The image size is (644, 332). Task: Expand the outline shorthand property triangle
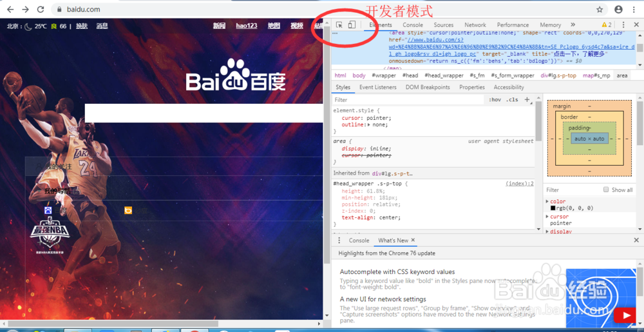368,124
